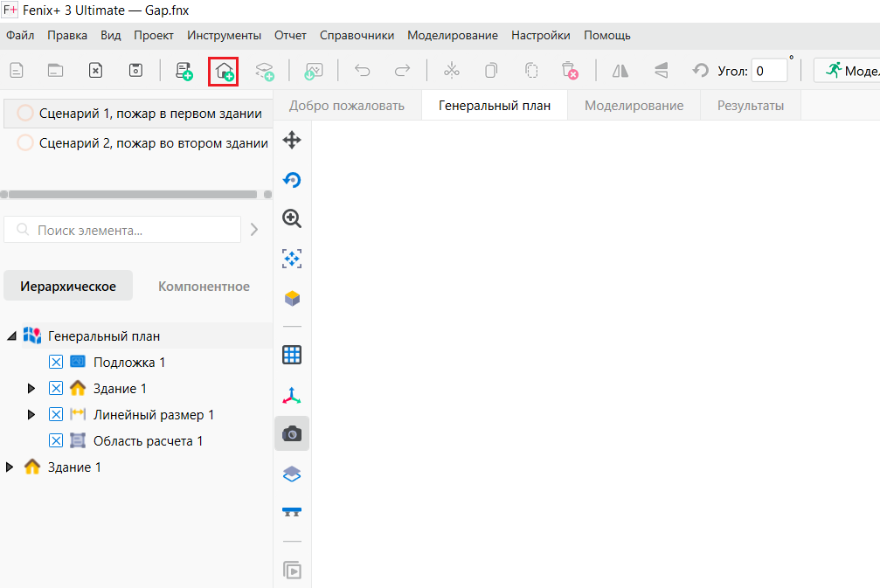The height and width of the screenshot is (588, 880).
Task: Select scenario 2, пожар во втором здании
Action: click(x=138, y=143)
